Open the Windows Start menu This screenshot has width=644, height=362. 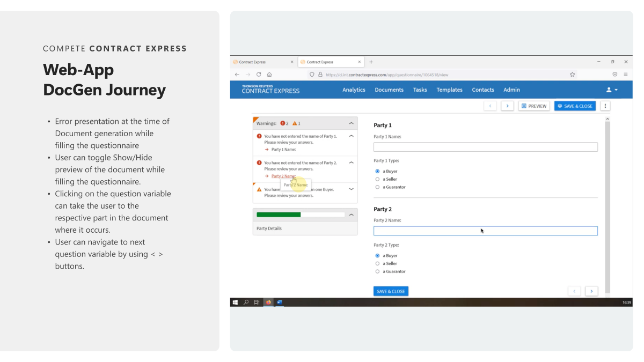point(236,302)
